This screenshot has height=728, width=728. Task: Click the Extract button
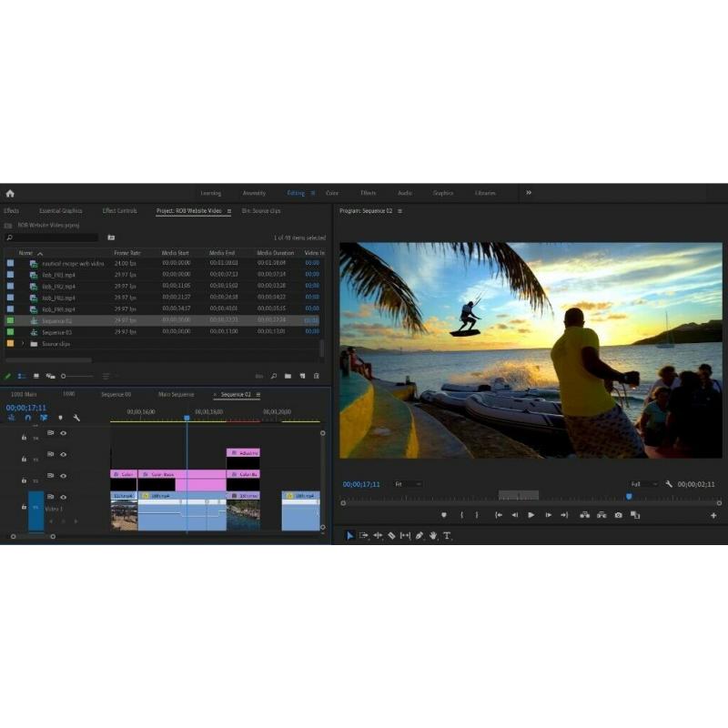602,515
